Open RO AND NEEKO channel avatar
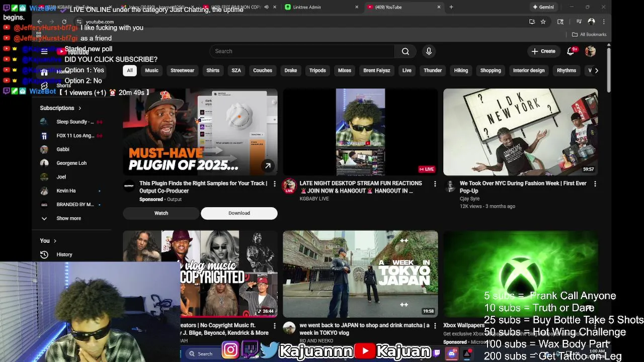 (289, 328)
